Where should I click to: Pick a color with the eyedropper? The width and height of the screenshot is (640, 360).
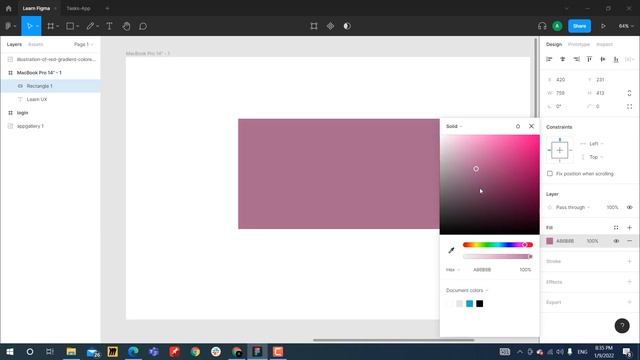click(451, 250)
